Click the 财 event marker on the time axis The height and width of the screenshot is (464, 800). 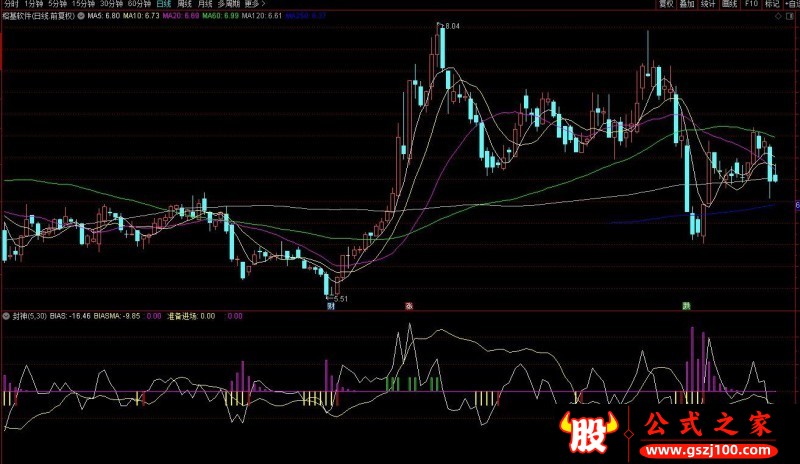(331, 306)
